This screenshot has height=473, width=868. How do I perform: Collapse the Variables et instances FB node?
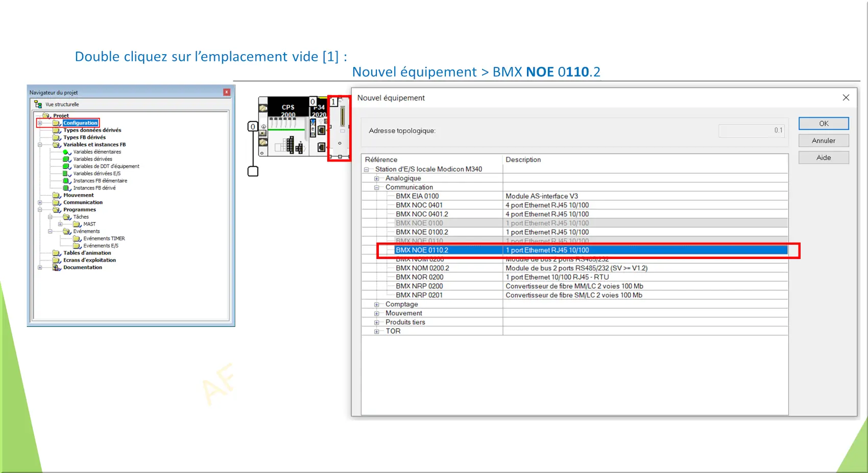(x=40, y=145)
